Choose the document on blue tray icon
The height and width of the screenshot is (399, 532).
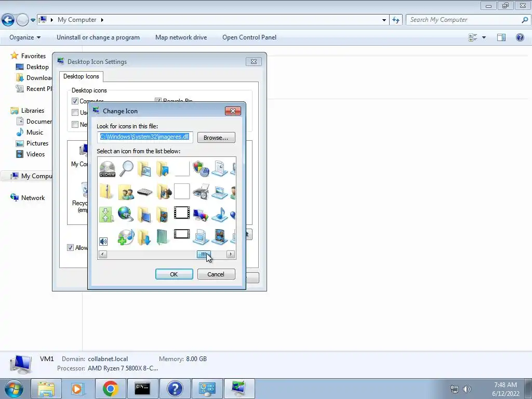[x=220, y=169]
